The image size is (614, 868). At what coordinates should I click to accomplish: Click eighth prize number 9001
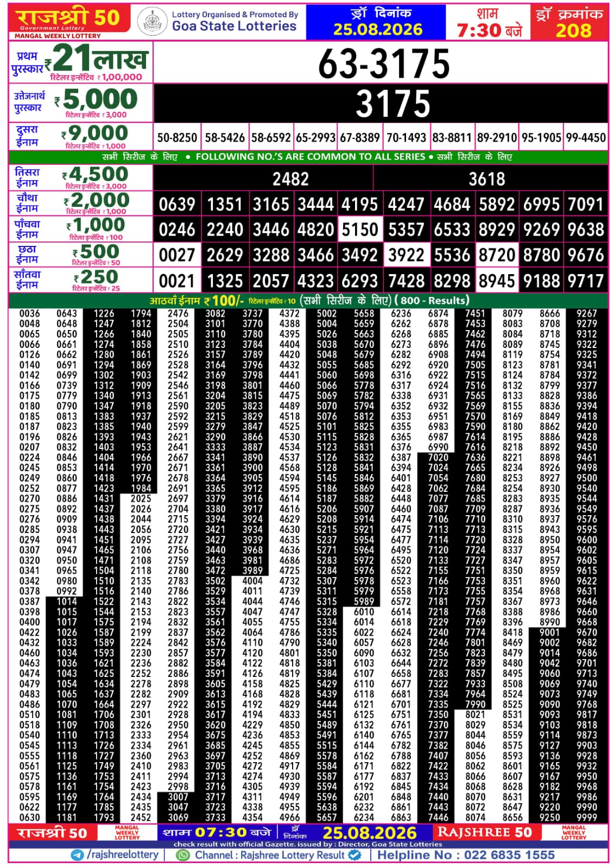tap(549, 632)
